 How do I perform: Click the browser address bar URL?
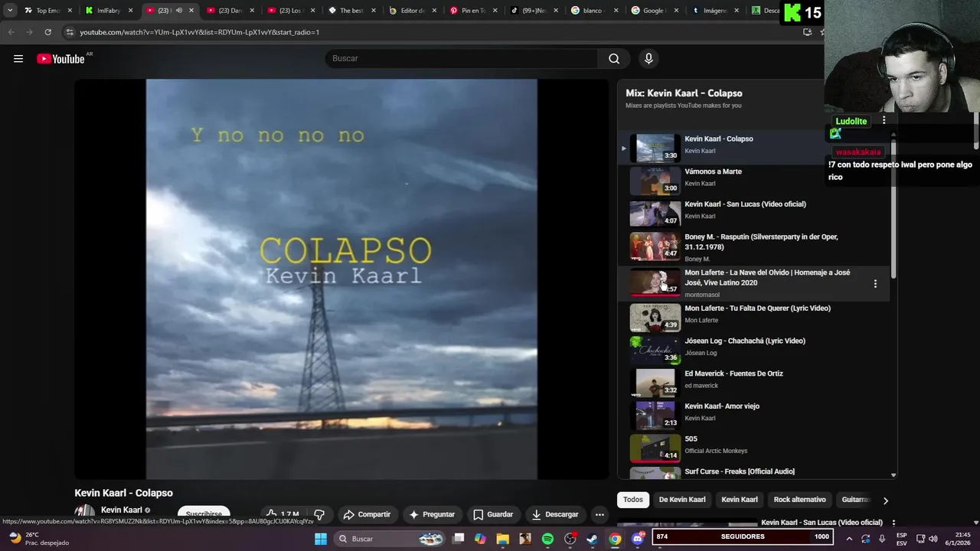tap(199, 32)
